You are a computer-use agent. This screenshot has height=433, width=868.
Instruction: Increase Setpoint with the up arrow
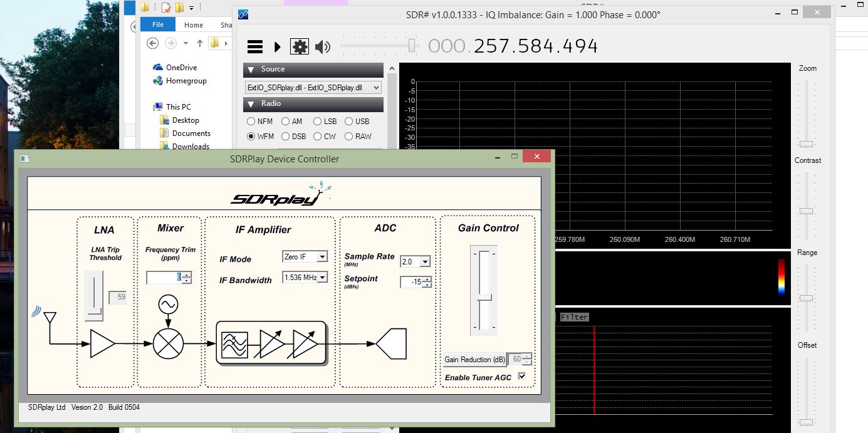[x=427, y=279]
